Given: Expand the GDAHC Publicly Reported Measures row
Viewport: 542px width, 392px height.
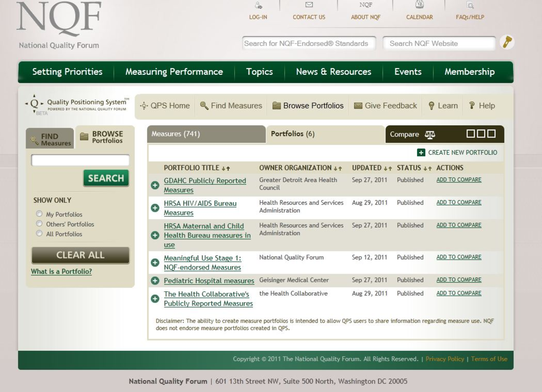Looking at the screenshot, I should point(155,185).
